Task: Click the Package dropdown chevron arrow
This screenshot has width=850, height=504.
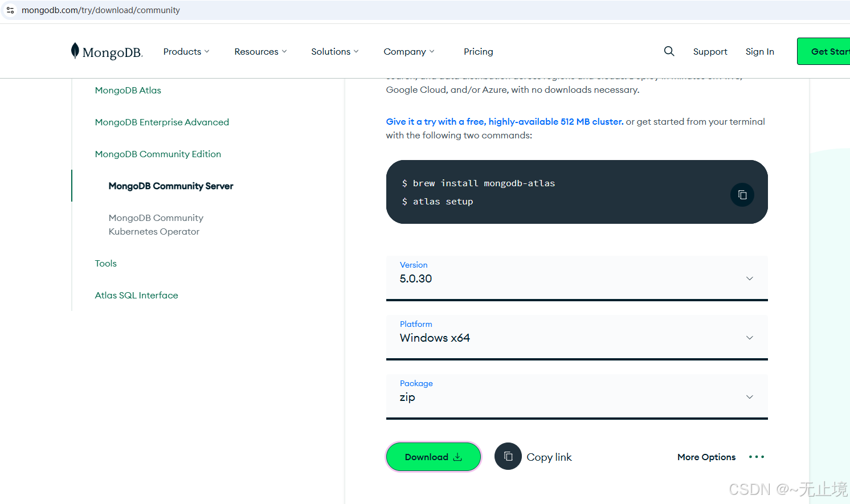Action: pos(750,397)
